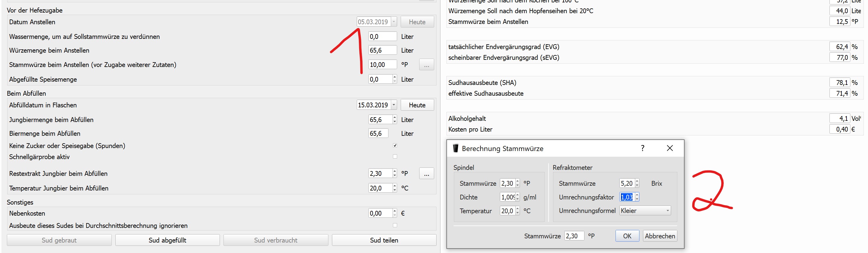Click Heute button beside Abfülldatum
Viewport: 868px width, 253px height.
click(x=417, y=105)
